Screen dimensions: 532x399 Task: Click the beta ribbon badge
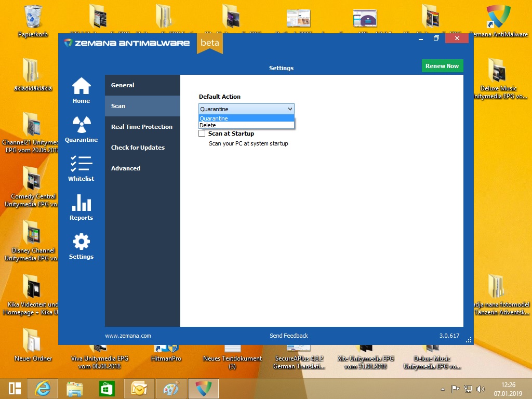pyautogui.click(x=210, y=44)
